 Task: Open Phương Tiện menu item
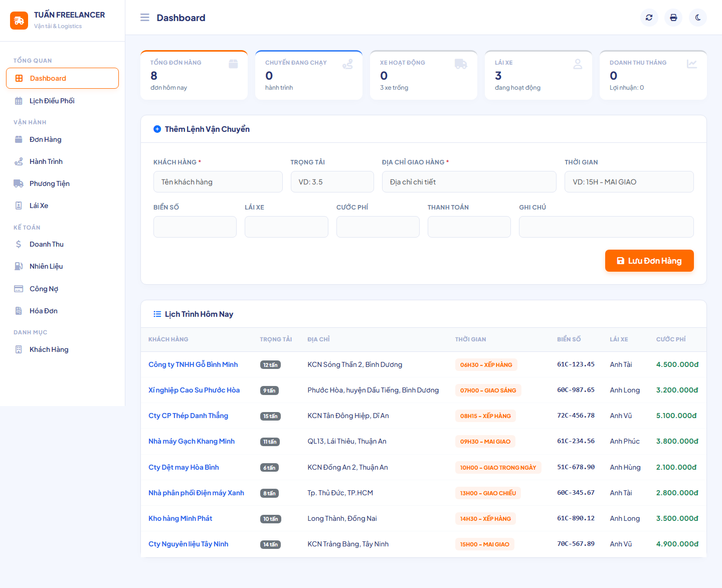click(62, 183)
